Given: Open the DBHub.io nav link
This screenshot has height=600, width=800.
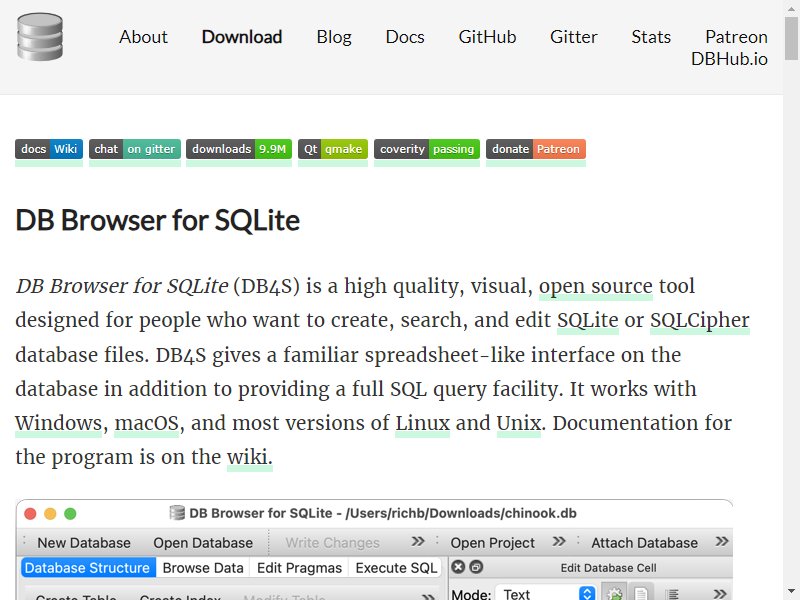Looking at the screenshot, I should [x=729, y=59].
